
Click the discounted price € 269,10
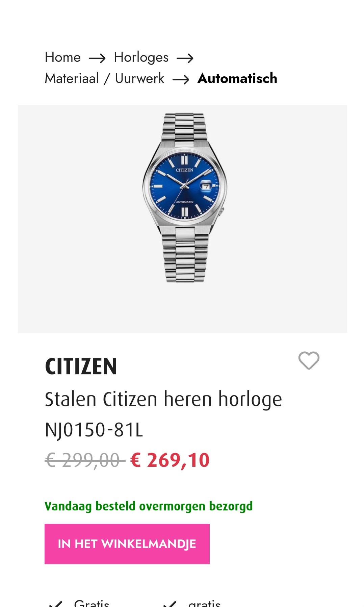pyautogui.click(x=170, y=460)
